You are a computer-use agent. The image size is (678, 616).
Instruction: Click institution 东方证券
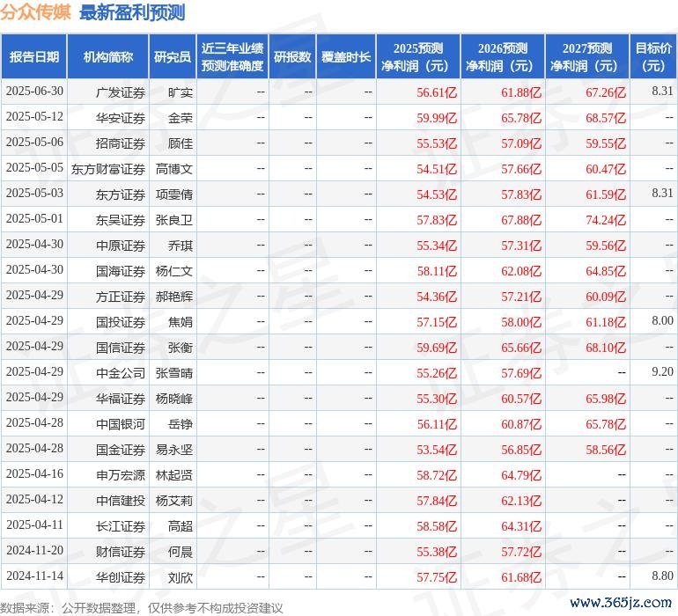click(121, 194)
